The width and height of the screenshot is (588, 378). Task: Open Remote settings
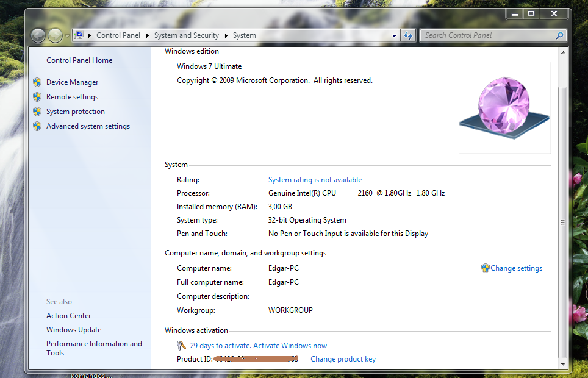click(x=72, y=97)
